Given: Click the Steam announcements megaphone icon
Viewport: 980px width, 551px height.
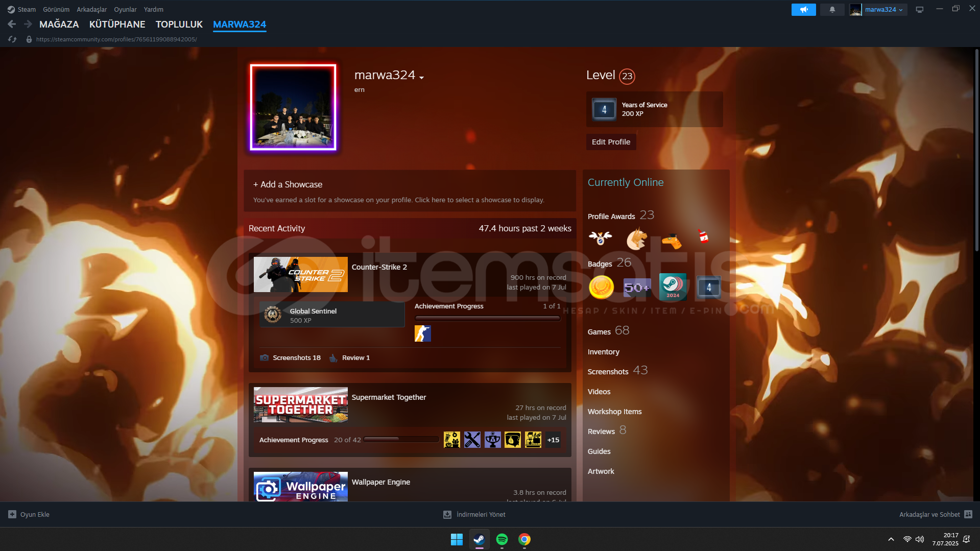Looking at the screenshot, I should (803, 10).
